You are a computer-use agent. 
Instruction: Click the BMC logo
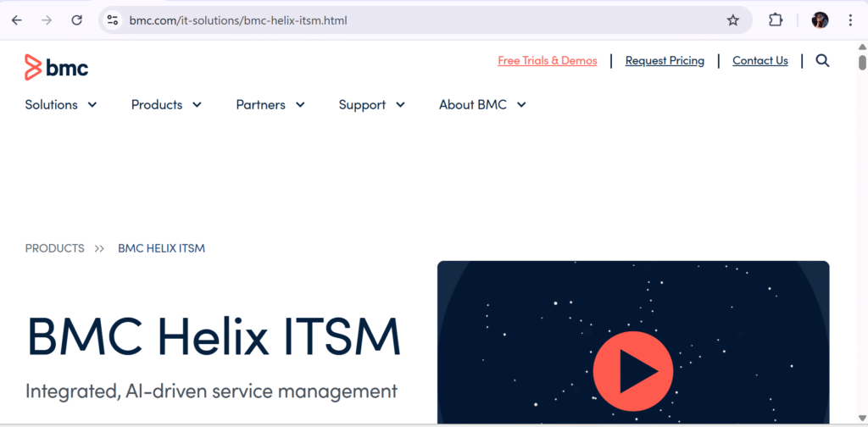(57, 68)
